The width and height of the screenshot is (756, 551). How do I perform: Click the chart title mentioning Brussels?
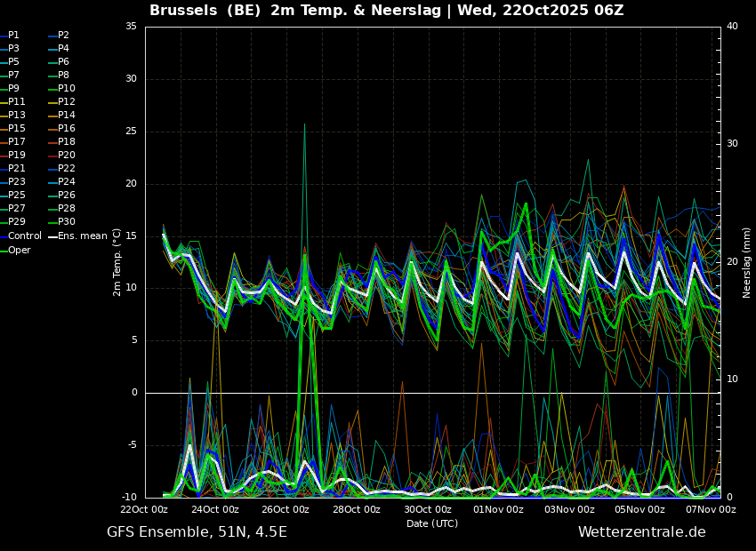[386, 11]
